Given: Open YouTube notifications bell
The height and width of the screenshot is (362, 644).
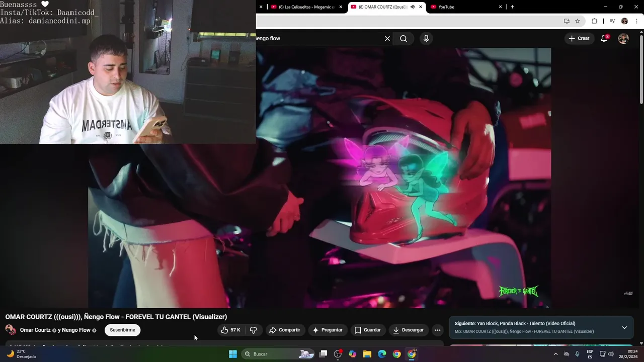Looking at the screenshot, I should (604, 38).
